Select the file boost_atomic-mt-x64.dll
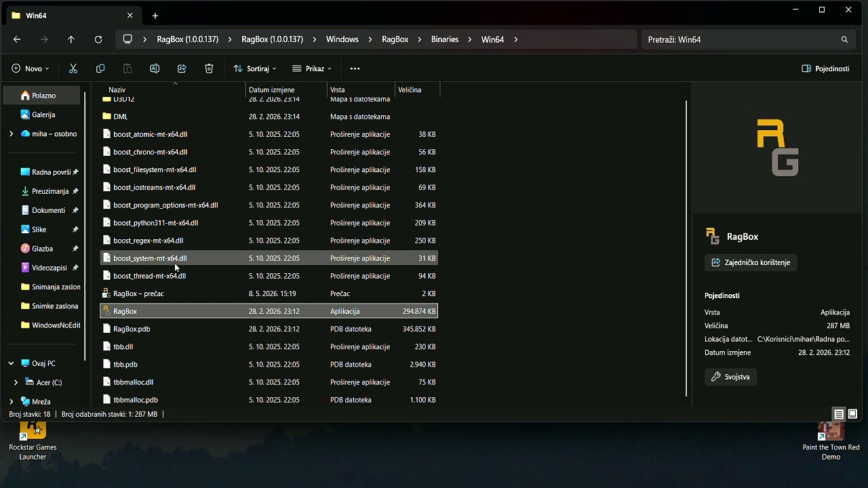 tap(269, 134)
